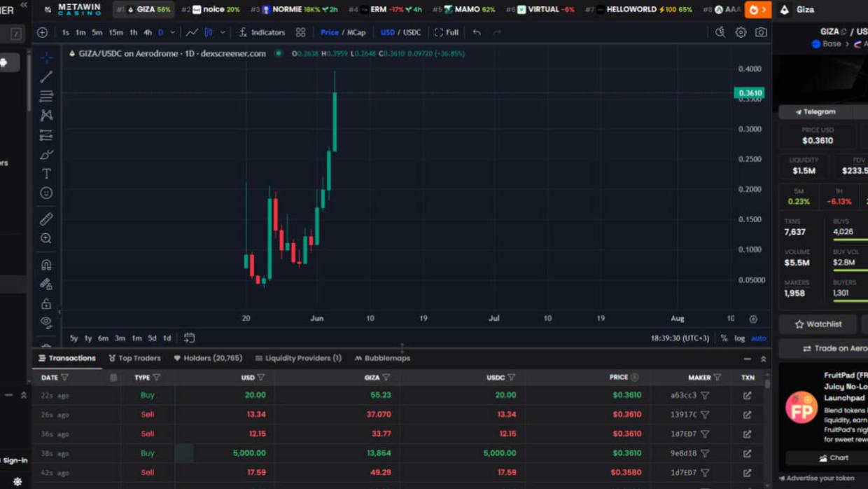Filter trades by maker a63cc3
The height and width of the screenshot is (489, 868).
point(706,396)
